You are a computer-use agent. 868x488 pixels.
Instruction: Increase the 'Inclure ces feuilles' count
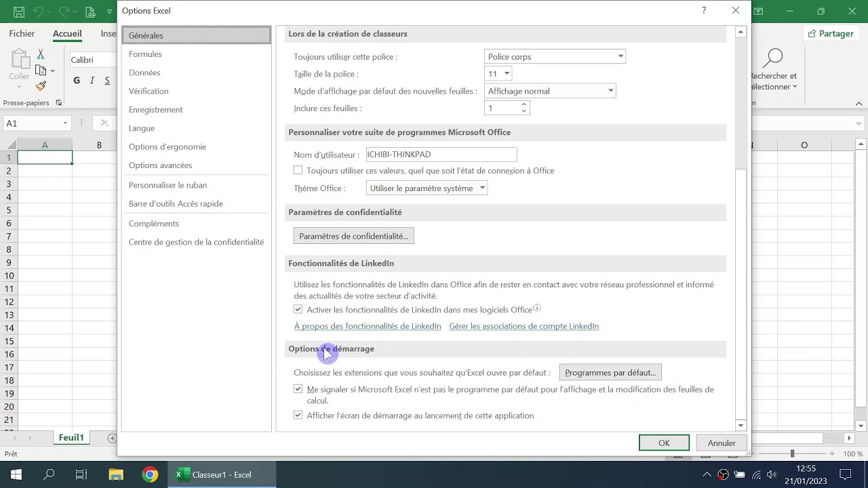coord(524,105)
